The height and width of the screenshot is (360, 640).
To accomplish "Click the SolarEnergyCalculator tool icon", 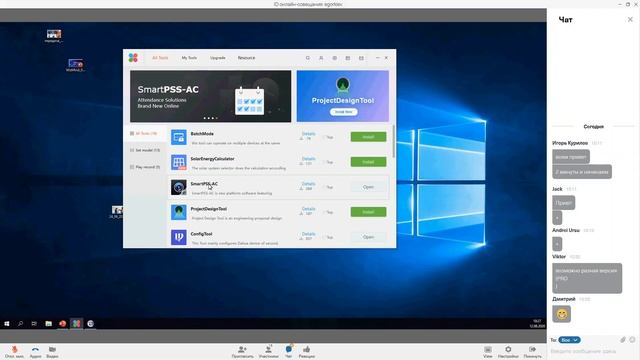I will pos(178,162).
